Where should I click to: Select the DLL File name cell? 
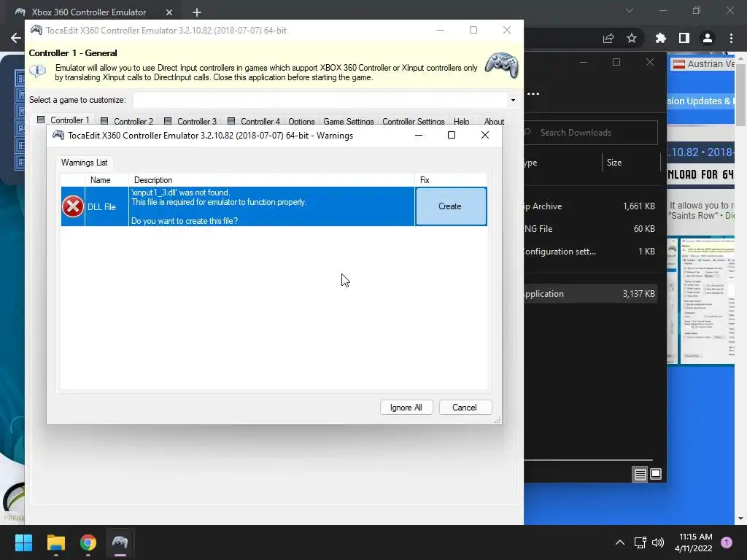[x=107, y=206]
